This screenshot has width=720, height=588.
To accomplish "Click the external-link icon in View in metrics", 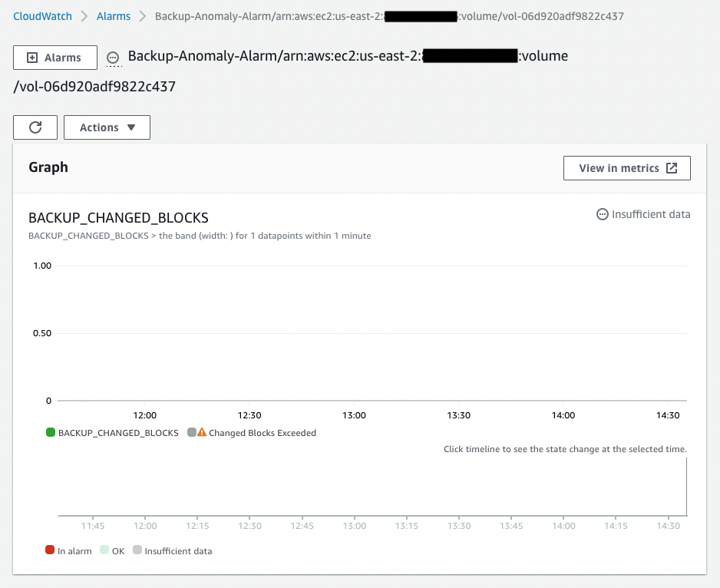I will coord(673,168).
